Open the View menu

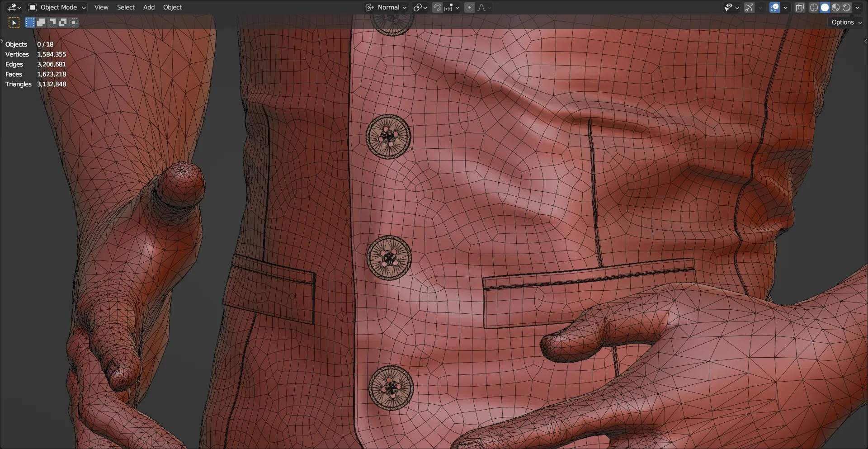click(x=101, y=7)
